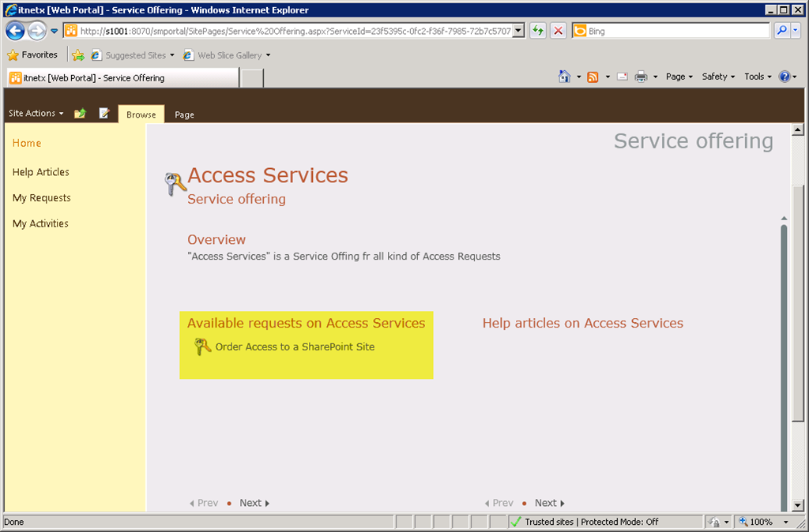Click the Edit Page icon in ribbon

pyautogui.click(x=103, y=114)
